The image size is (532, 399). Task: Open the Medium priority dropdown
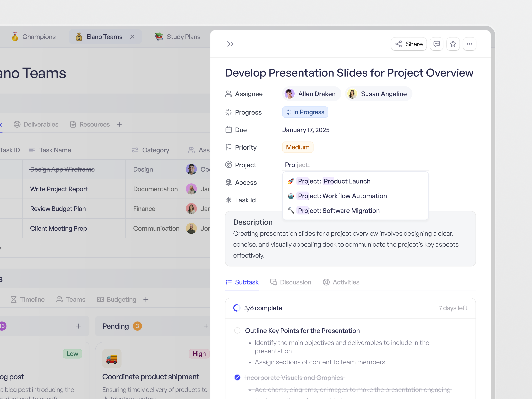click(x=298, y=147)
